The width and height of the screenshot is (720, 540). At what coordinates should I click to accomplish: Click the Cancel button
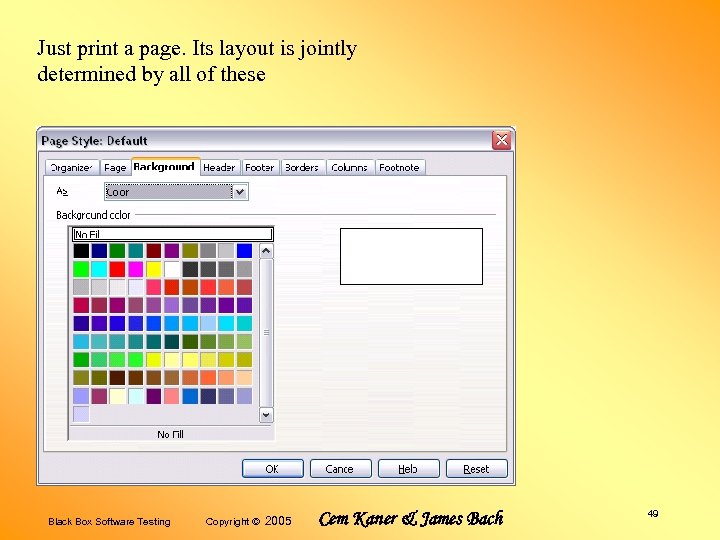tap(340, 469)
